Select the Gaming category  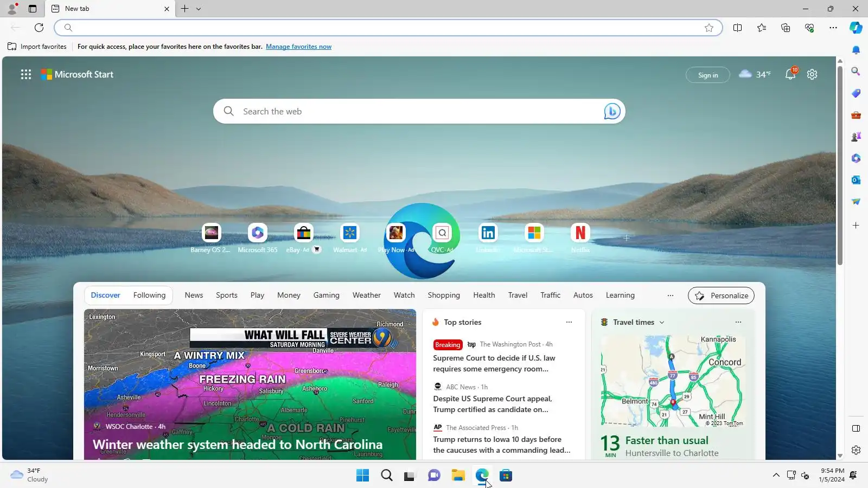pos(326,296)
